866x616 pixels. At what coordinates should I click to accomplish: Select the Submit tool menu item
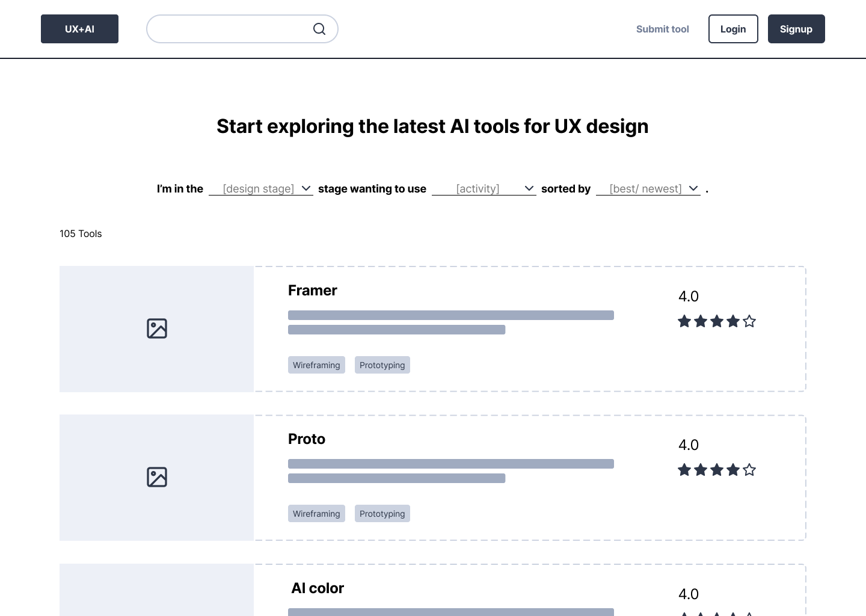[662, 29]
